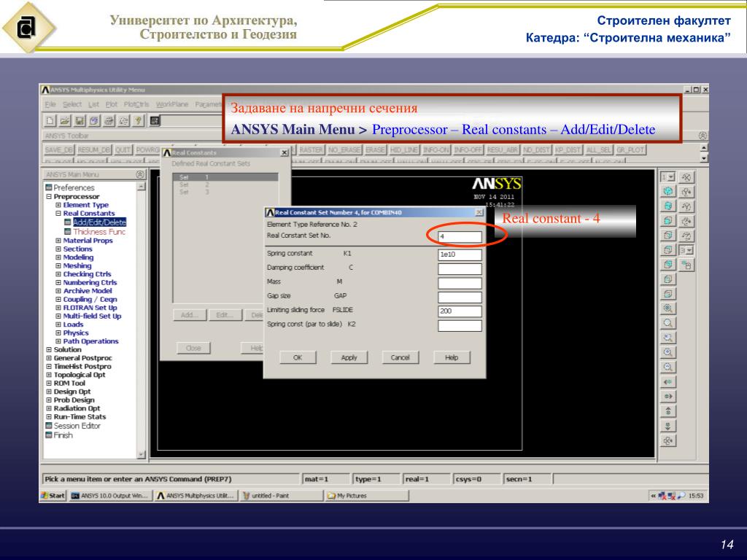
Task: Expand the Element Type tree node
Action: coord(58,205)
